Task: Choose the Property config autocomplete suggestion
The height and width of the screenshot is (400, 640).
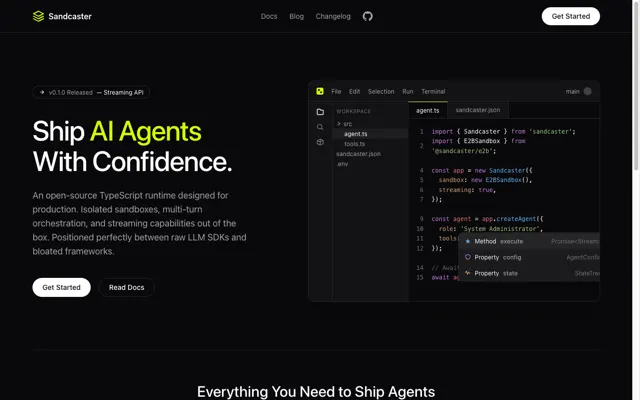Action: (530, 257)
